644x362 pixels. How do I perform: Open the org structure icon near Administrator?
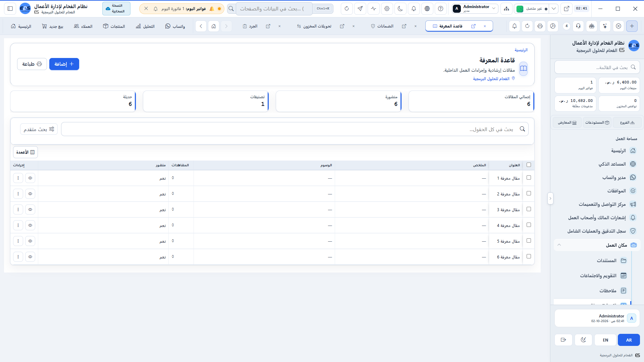(x=506, y=9)
